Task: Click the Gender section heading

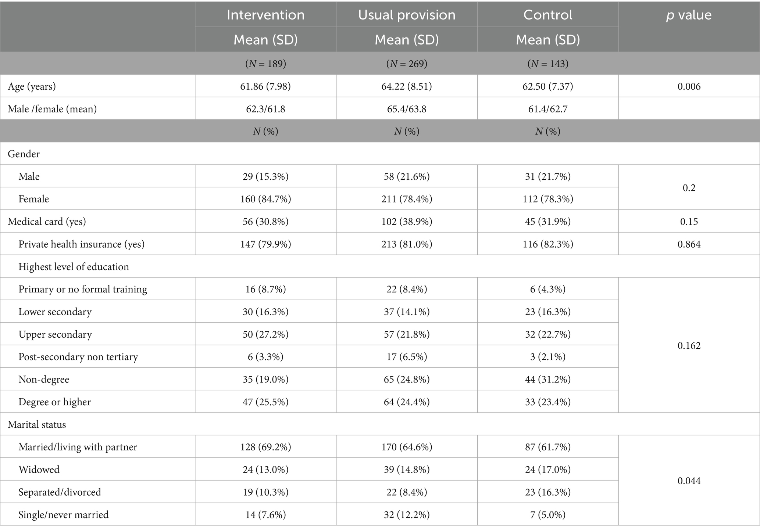Action: (x=24, y=154)
